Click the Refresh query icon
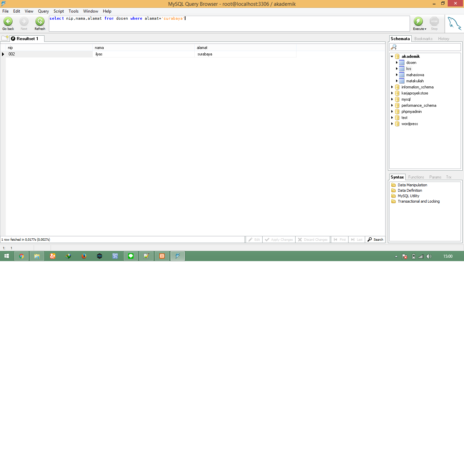Screen dimensions: 464x476 (x=39, y=21)
